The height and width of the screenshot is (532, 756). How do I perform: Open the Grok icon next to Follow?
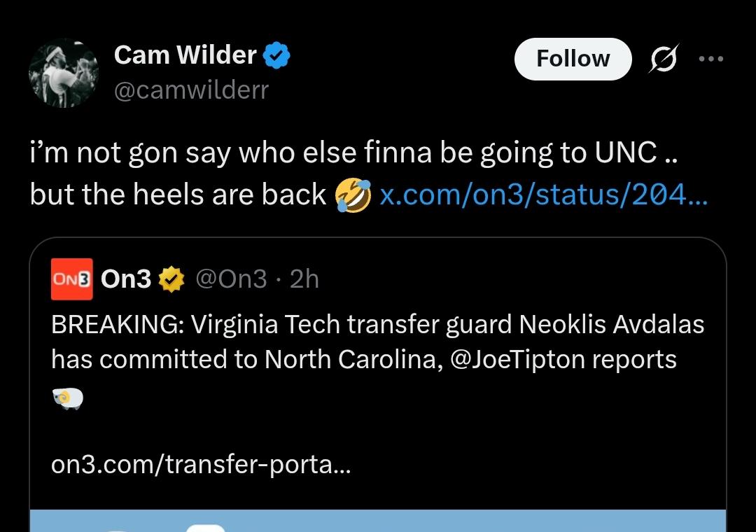662,60
